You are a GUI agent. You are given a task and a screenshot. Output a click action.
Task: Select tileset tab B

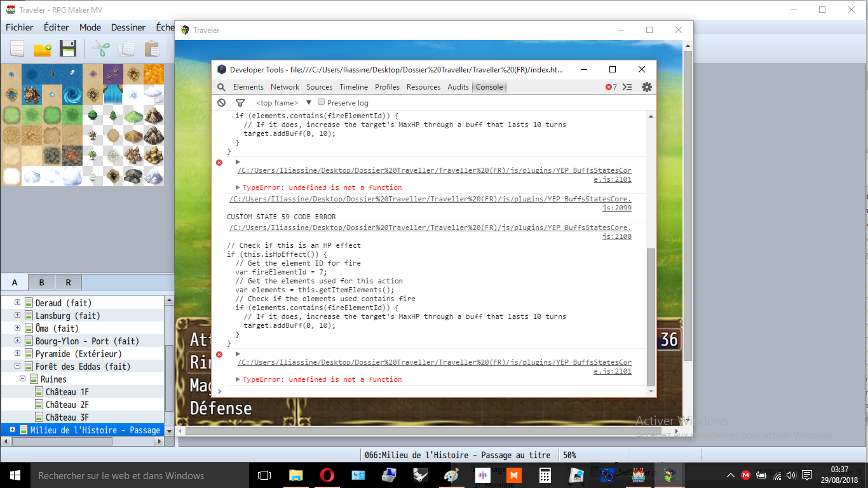pos(41,282)
